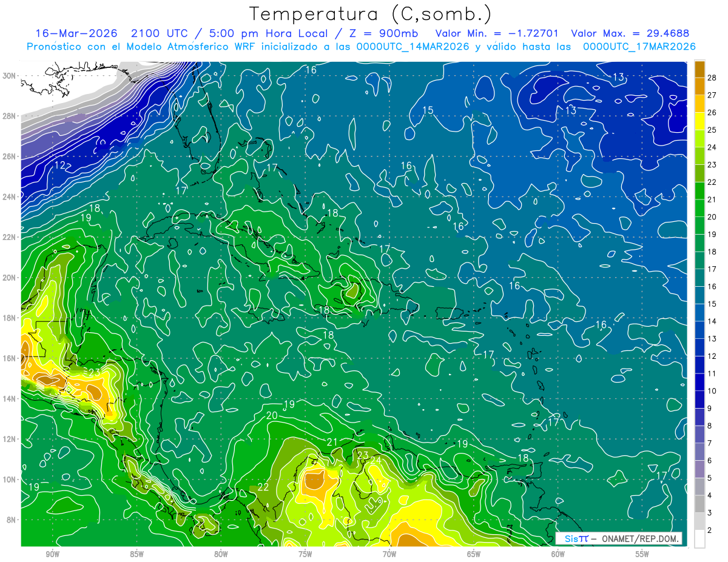Pick the colorbar segment between 20 and 21

click(699, 208)
